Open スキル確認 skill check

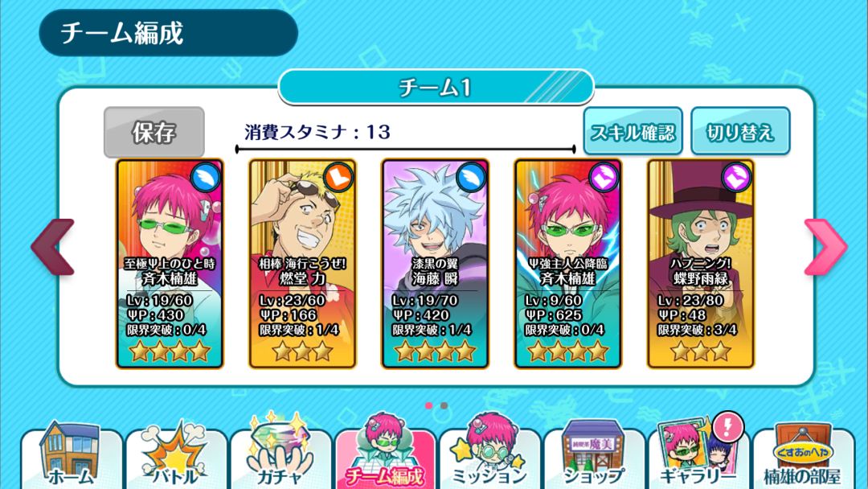[x=633, y=132]
